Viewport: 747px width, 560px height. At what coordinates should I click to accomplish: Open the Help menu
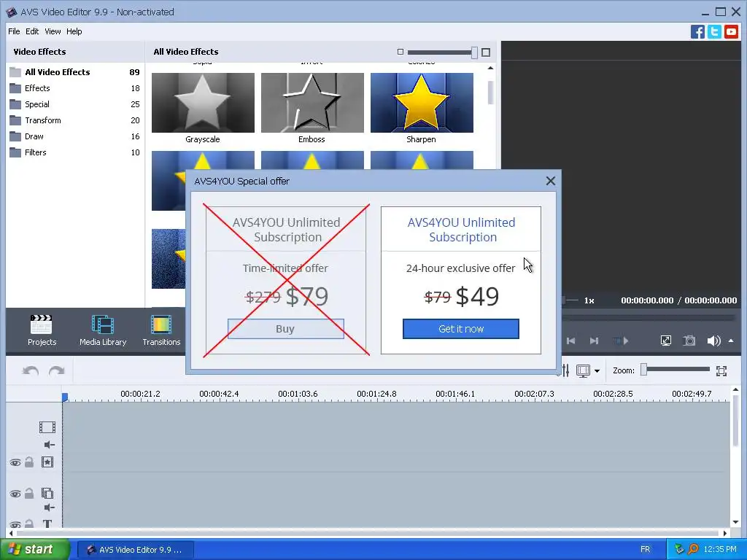74,31
